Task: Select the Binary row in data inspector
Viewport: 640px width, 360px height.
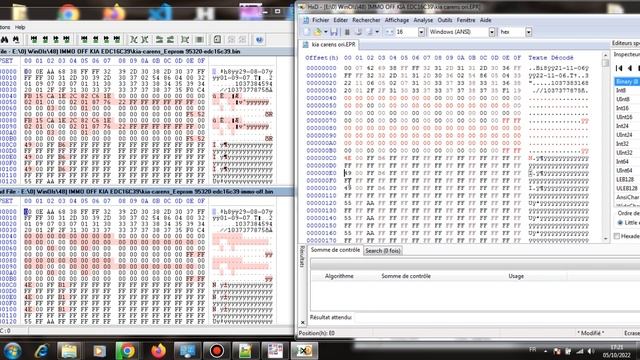Action: [x=627, y=82]
